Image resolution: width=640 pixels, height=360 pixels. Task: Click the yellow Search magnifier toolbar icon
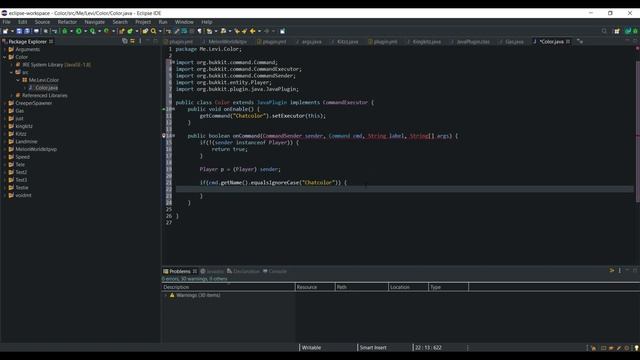153,31
